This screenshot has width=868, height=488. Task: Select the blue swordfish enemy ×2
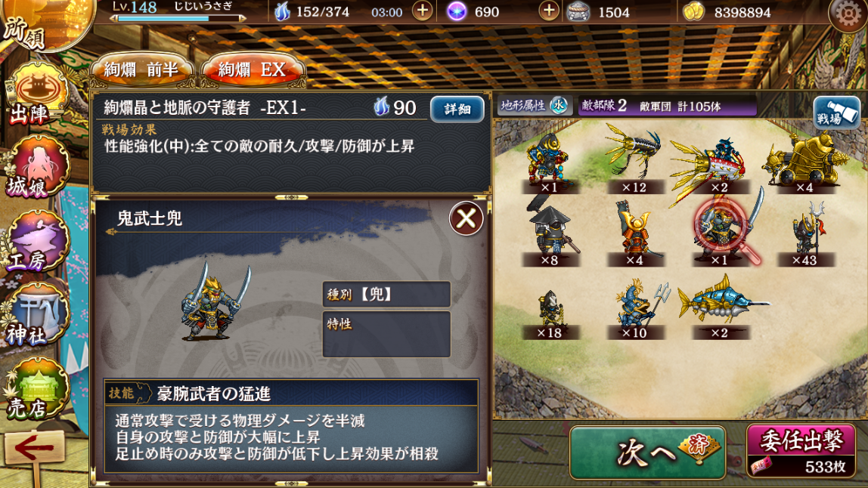(x=720, y=307)
